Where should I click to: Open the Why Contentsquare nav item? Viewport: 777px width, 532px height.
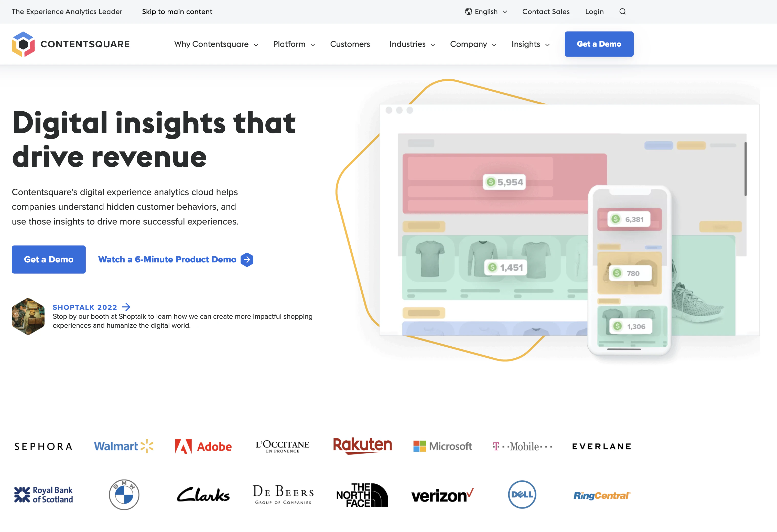211,44
